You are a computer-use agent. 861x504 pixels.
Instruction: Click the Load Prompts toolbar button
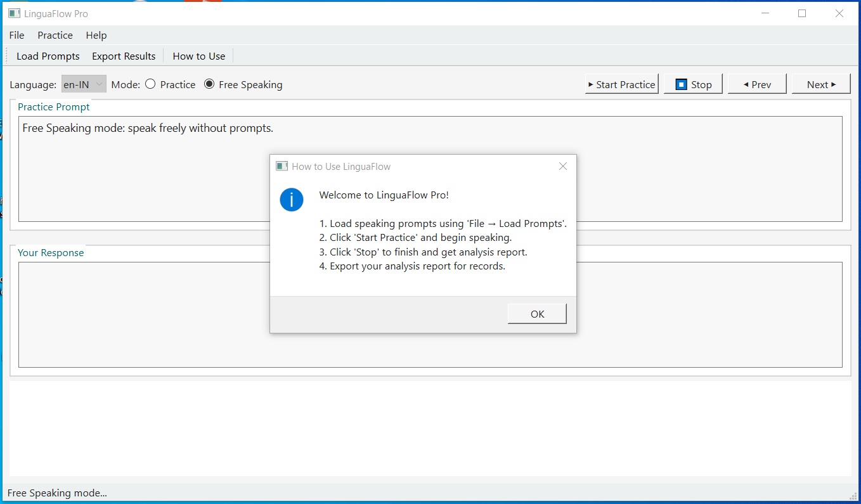tap(48, 56)
